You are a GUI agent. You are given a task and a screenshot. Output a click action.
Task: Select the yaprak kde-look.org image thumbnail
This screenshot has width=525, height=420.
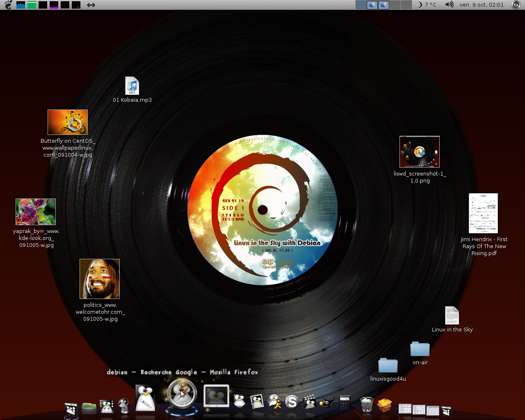(36, 212)
